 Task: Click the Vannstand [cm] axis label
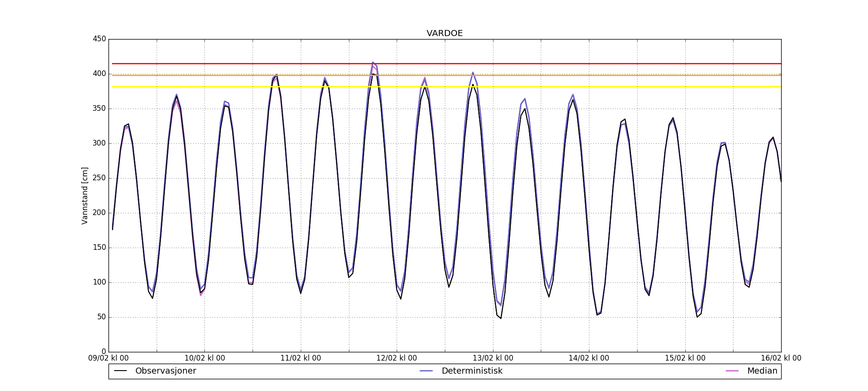85,195
